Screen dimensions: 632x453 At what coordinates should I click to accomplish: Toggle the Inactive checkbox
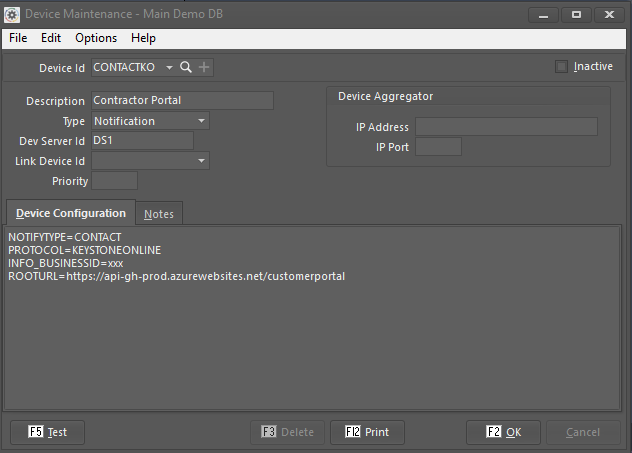(x=562, y=67)
